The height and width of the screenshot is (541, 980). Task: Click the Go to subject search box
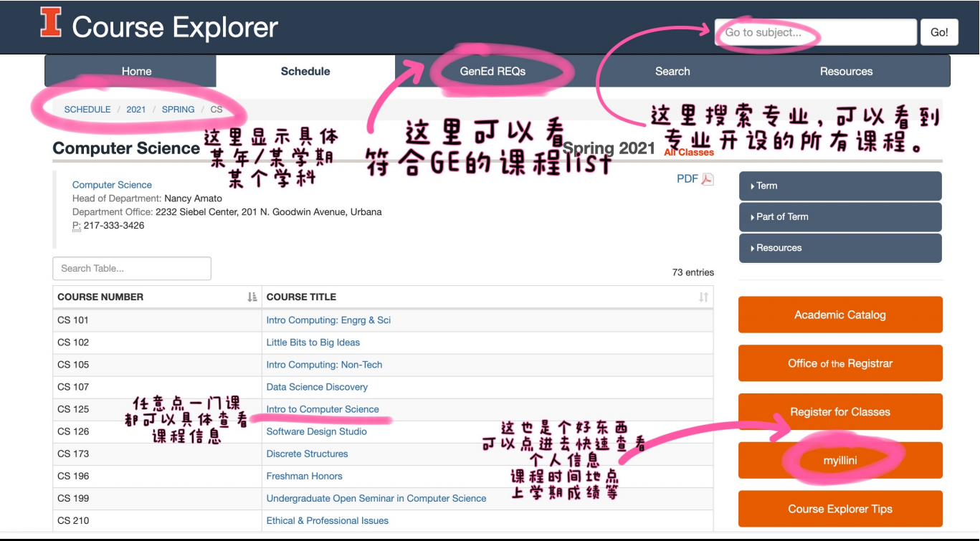[x=814, y=32]
